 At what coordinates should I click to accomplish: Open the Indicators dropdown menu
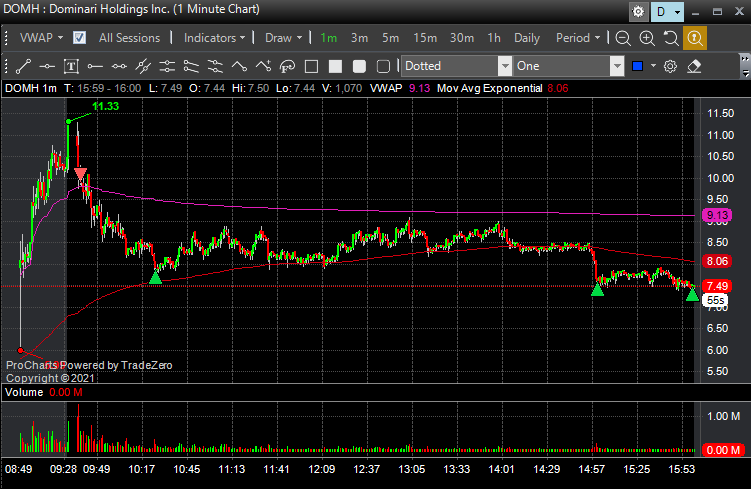coord(214,38)
